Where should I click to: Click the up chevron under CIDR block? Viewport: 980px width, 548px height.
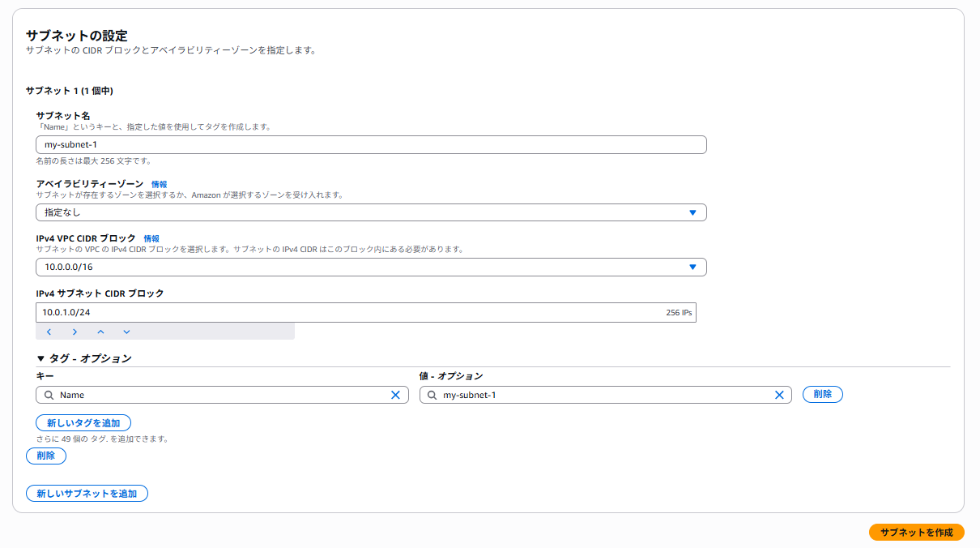(100, 332)
